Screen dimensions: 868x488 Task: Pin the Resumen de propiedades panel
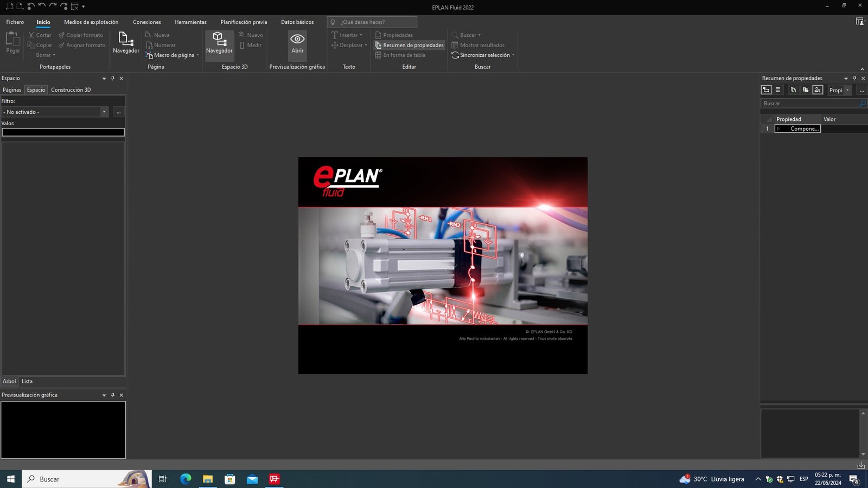[854, 78]
